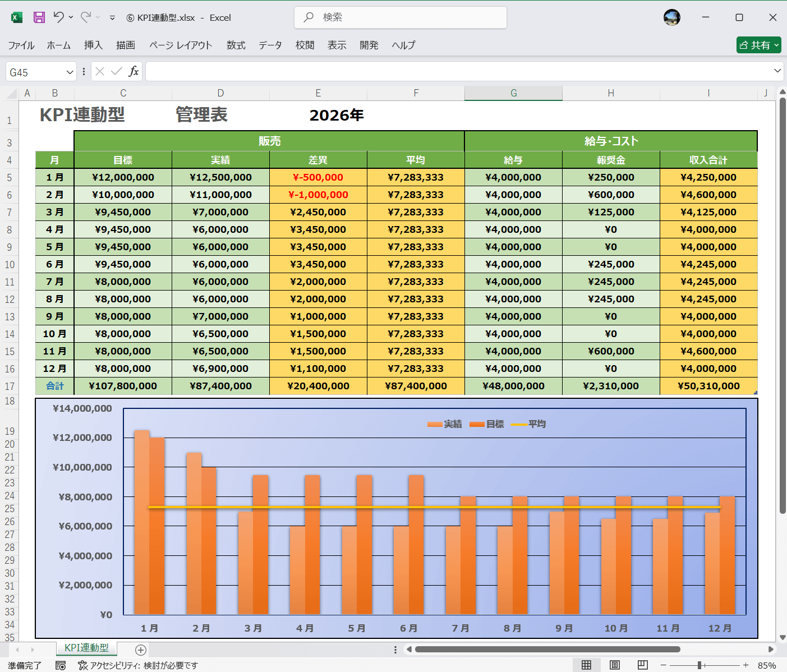
Task: Click the 共有 button
Action: [758, 45]
